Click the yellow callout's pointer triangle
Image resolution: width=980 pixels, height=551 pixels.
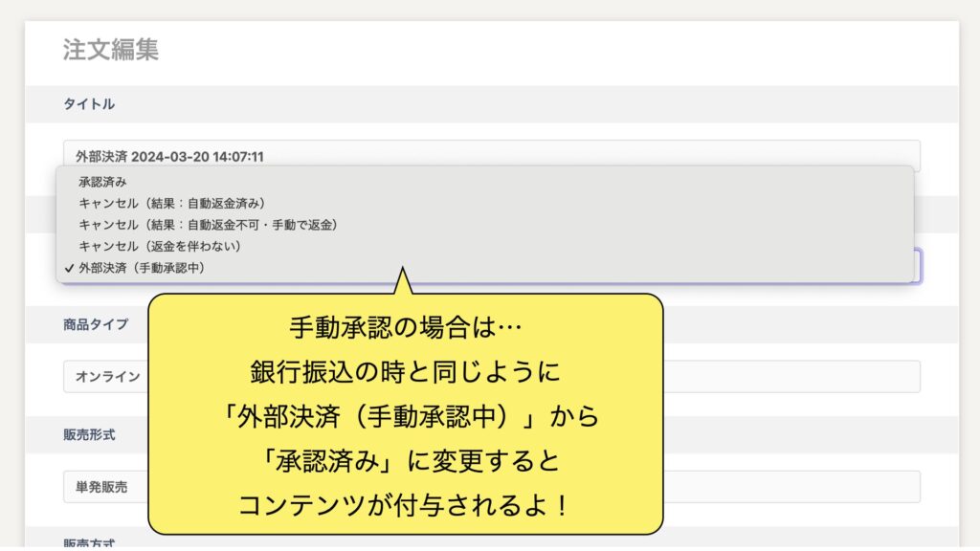click(x=403, y=283)
